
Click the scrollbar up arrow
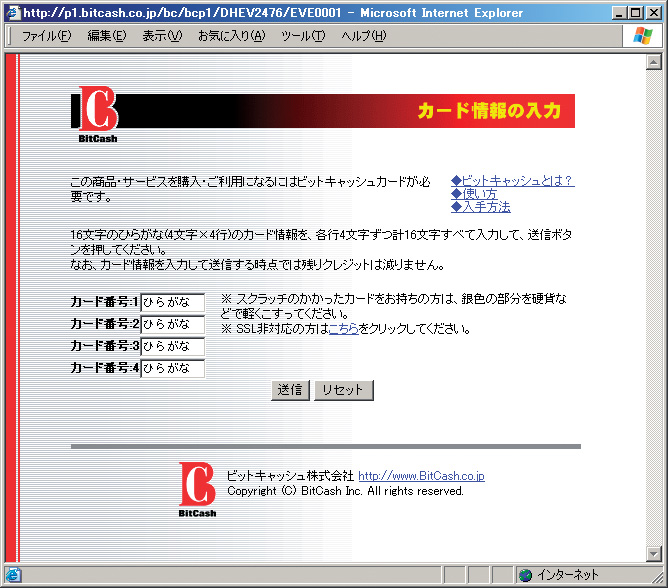(654, 63)
